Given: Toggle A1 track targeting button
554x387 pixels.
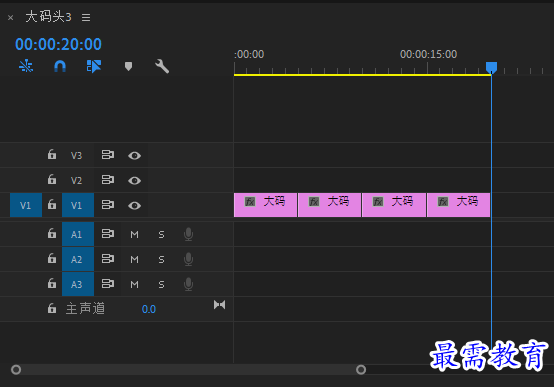Looking at the screenshot, I should 78,234.
